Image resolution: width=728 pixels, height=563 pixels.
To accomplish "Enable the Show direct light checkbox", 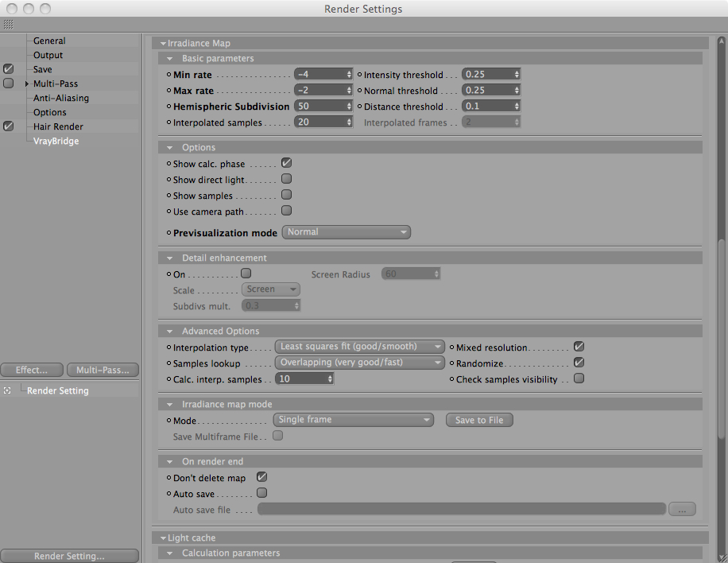I will (x=286, y=179).
